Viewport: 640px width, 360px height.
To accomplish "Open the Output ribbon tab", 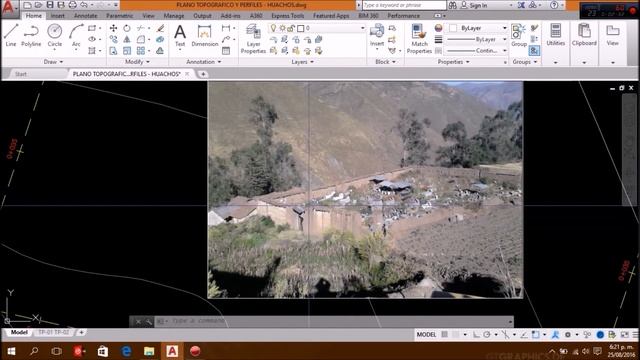I will coord(202,16).
